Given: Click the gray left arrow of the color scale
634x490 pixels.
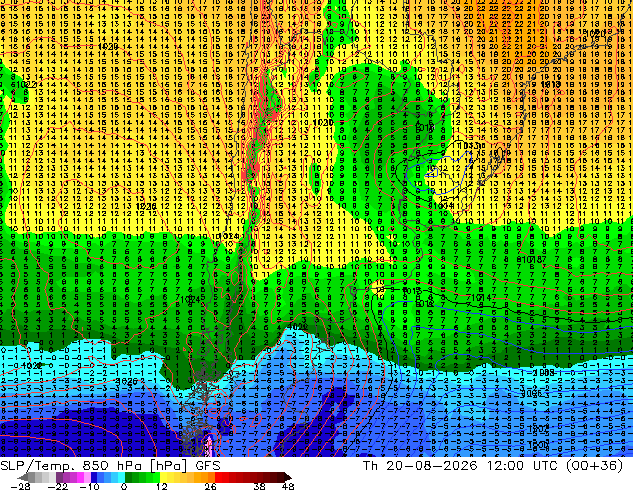Looking at the screenshot, I should tap(23, 477).
